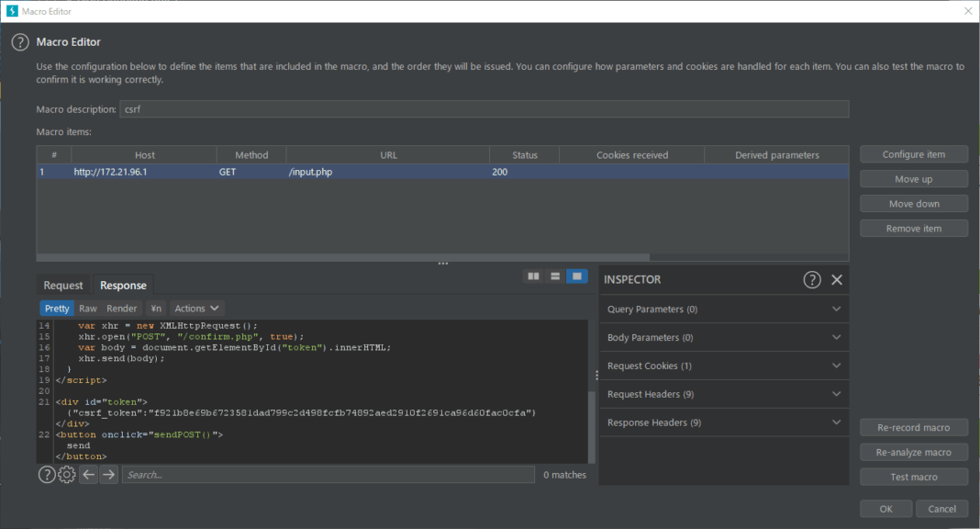Open the Macro Editor help icon
Image resolution: width=980 pixels, height=529 pixels.
[19, 41]
